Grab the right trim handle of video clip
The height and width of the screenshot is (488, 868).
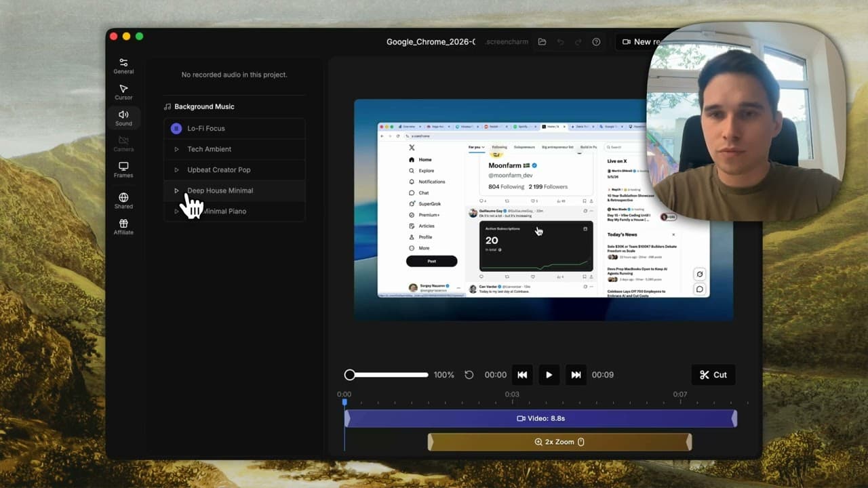pos(734,418)
